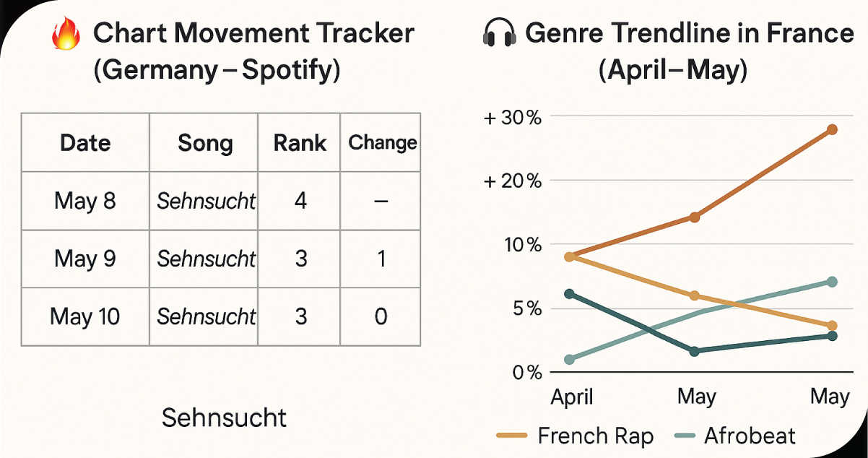Click the Sehnsucht caption below the table
868x458 pixels.
point(224,417)
